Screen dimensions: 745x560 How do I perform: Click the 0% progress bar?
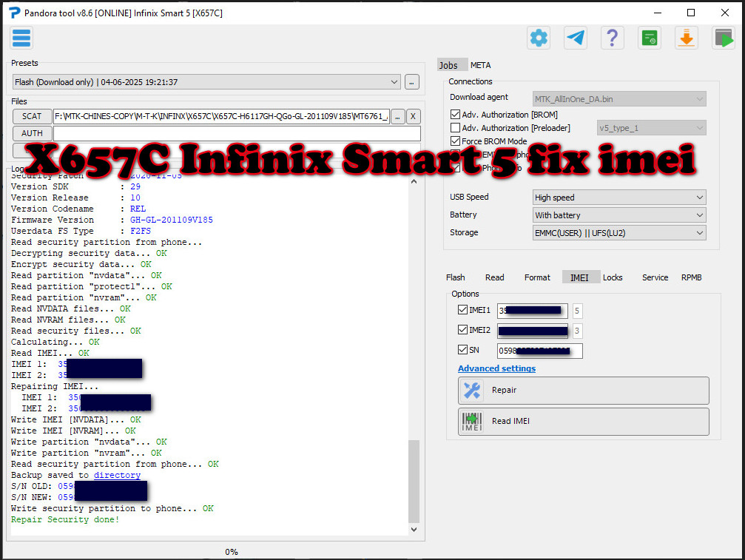[x=231, y=552]
